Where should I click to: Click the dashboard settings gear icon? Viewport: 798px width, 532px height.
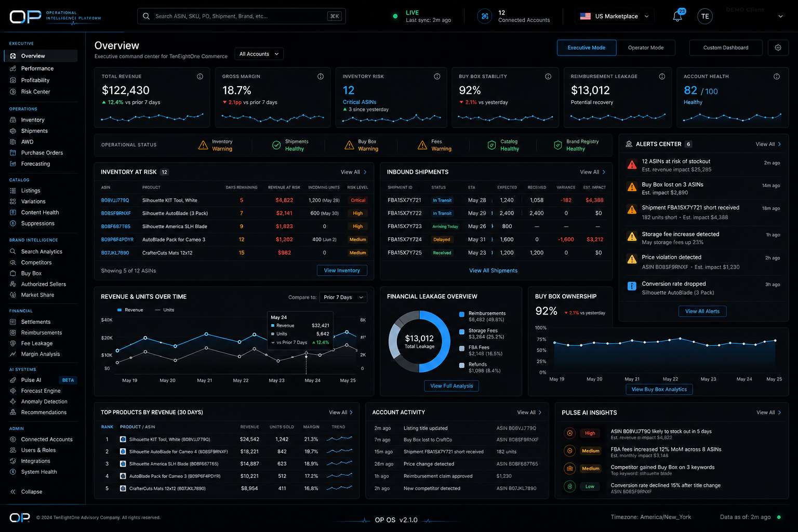(x=778, y=47)
